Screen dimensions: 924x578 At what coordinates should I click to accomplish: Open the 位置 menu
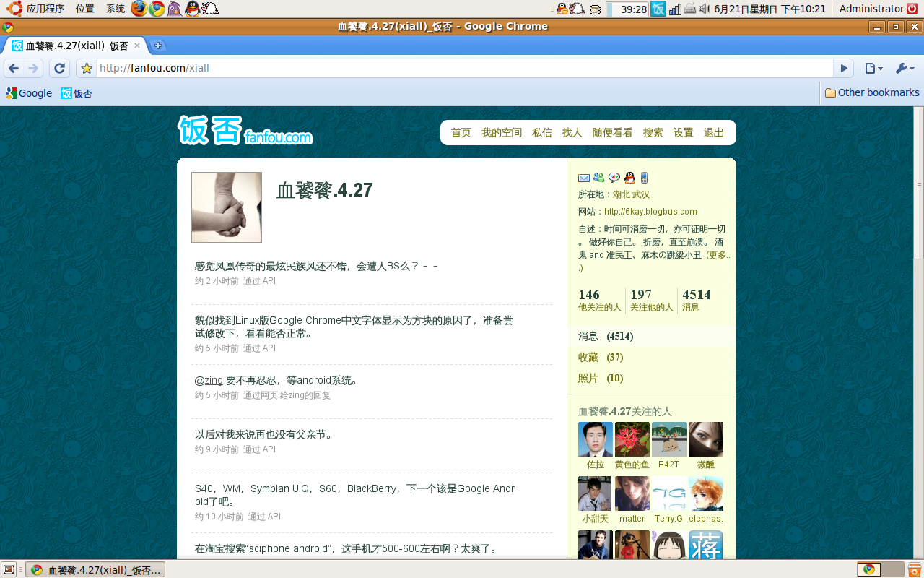[85, 9]
